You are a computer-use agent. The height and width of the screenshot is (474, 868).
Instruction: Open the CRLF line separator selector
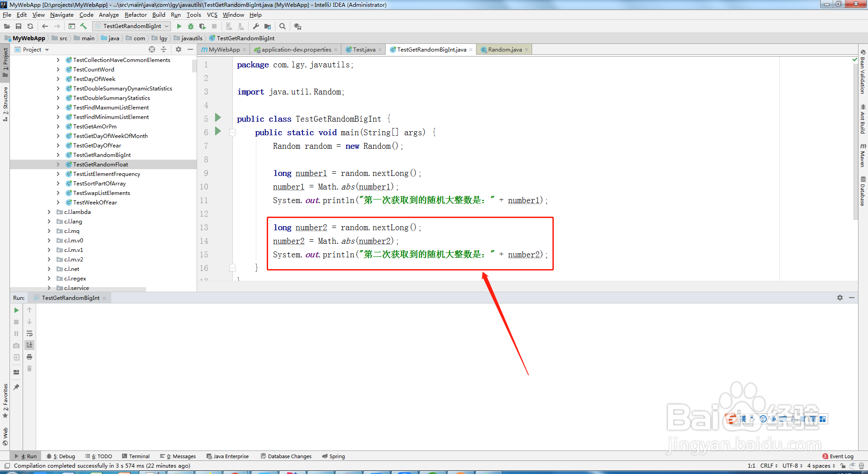769,465
